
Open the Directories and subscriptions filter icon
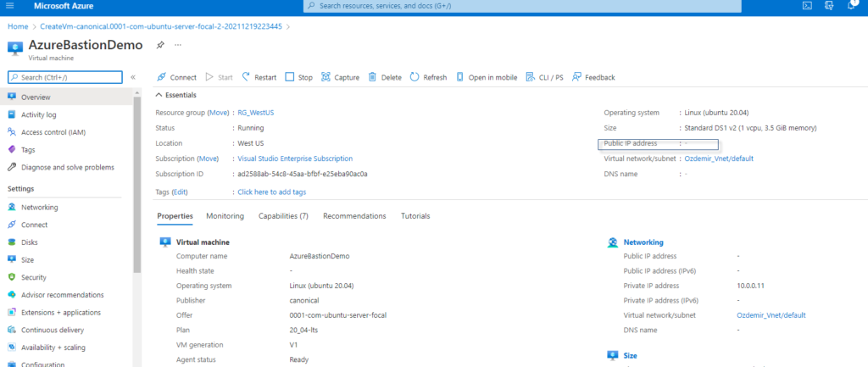[x=829, y=6]
